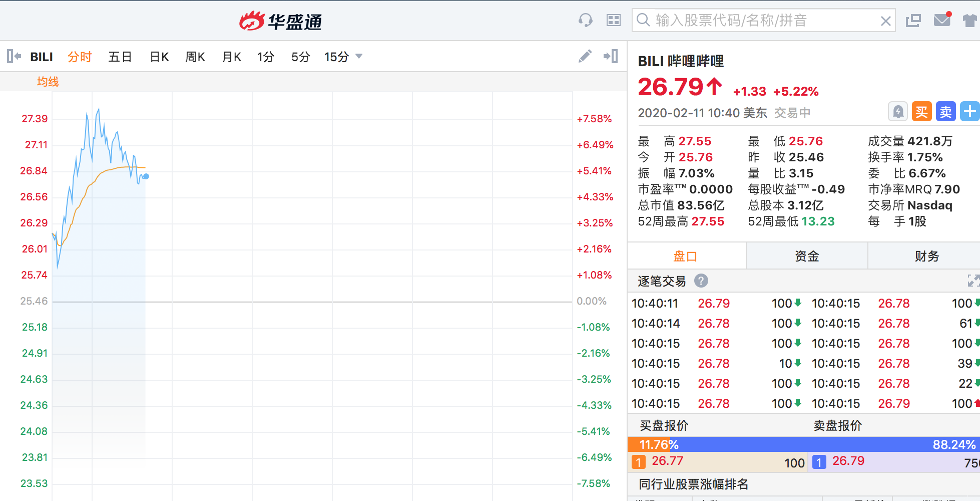
Task: Collapse the right quote panel
Action: (x=611, y=56)
